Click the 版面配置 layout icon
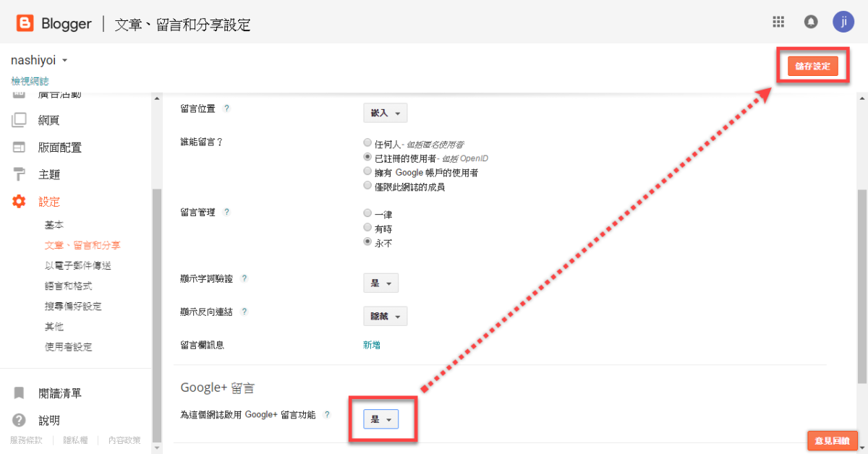Image resolution: width=868 pixels, height=454 pixels. (x=19, y=147)
